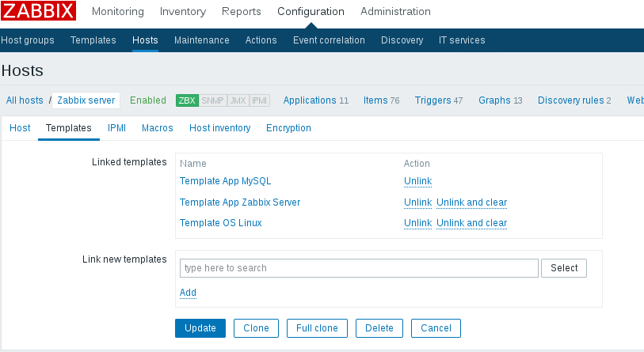Open the Configuration menu
644x352 pixels.
coord(311,12)
